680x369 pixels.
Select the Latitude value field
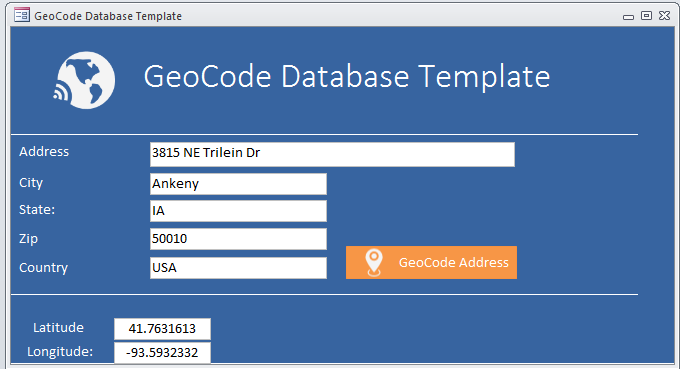162,329
